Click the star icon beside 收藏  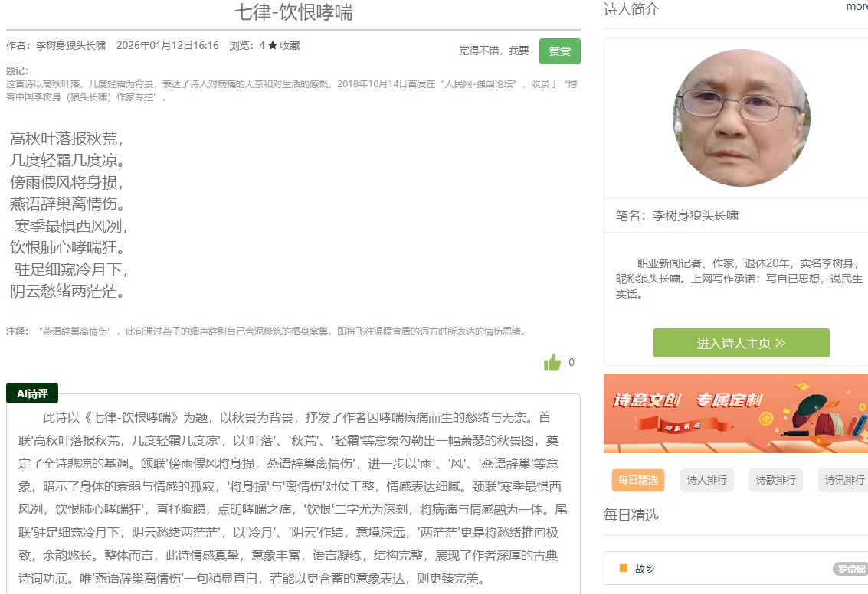(273, 46)
